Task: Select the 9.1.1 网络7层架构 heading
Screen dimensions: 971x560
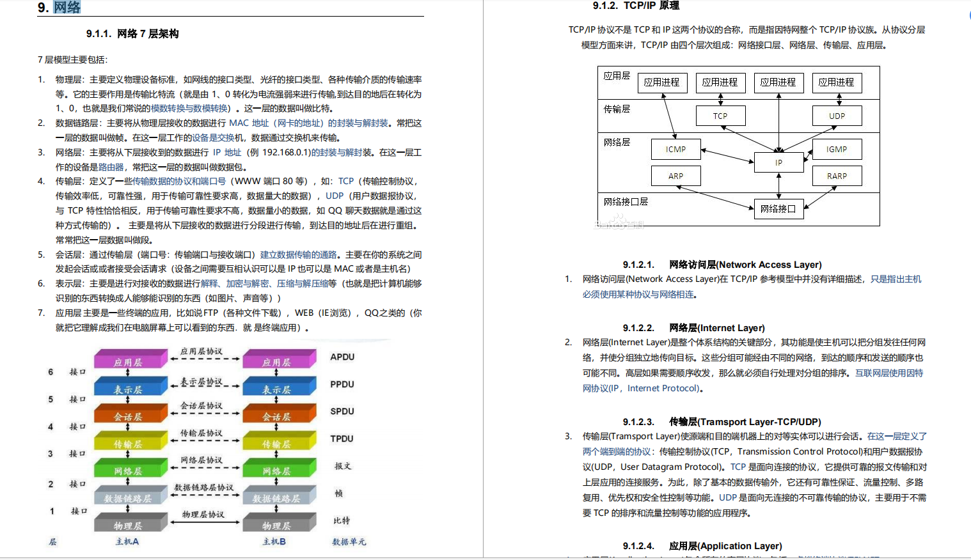Action: [x=131, y=34]
